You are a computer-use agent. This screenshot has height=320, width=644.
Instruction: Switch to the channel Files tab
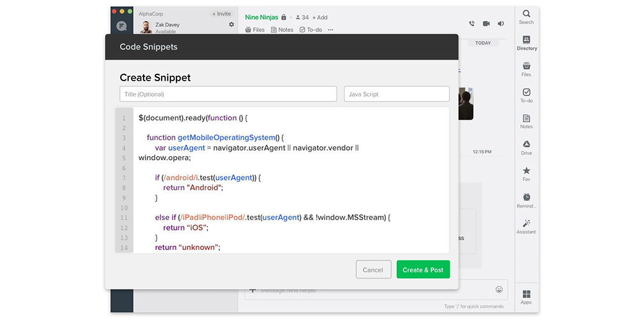coord(255,30)
